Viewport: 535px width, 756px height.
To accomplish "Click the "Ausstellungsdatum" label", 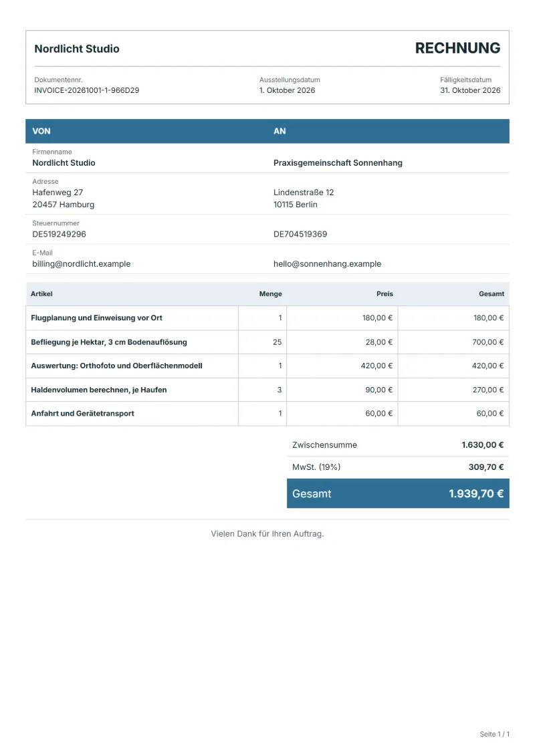I will pyautogui.click(x=290, y=80).
